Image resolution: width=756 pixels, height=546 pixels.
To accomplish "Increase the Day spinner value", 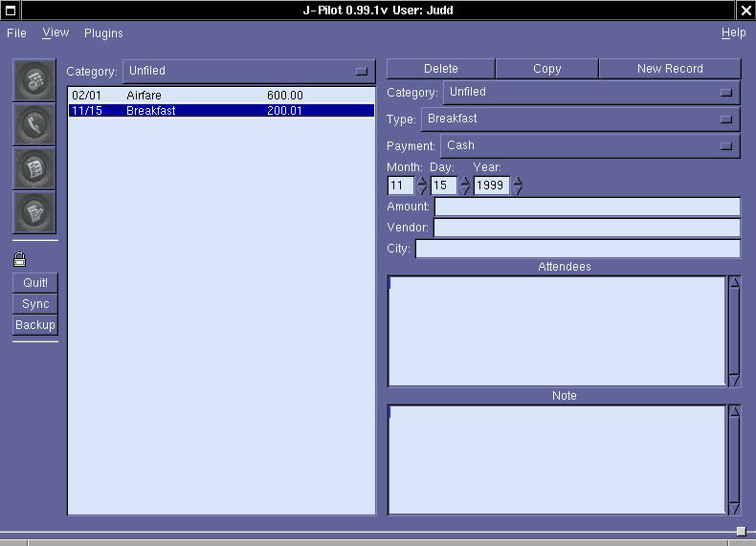I will pyautogui.click(x=465, y=181).
